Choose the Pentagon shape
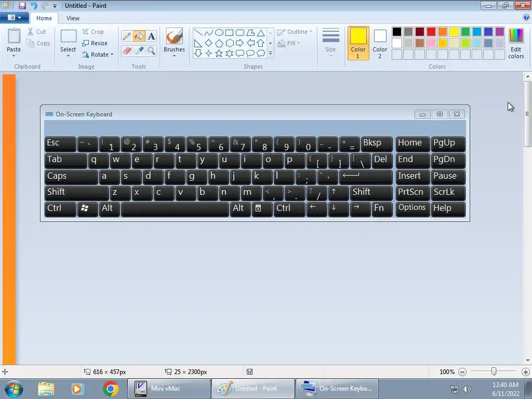The width and height of the screenshot is (532, 399). 219,43
